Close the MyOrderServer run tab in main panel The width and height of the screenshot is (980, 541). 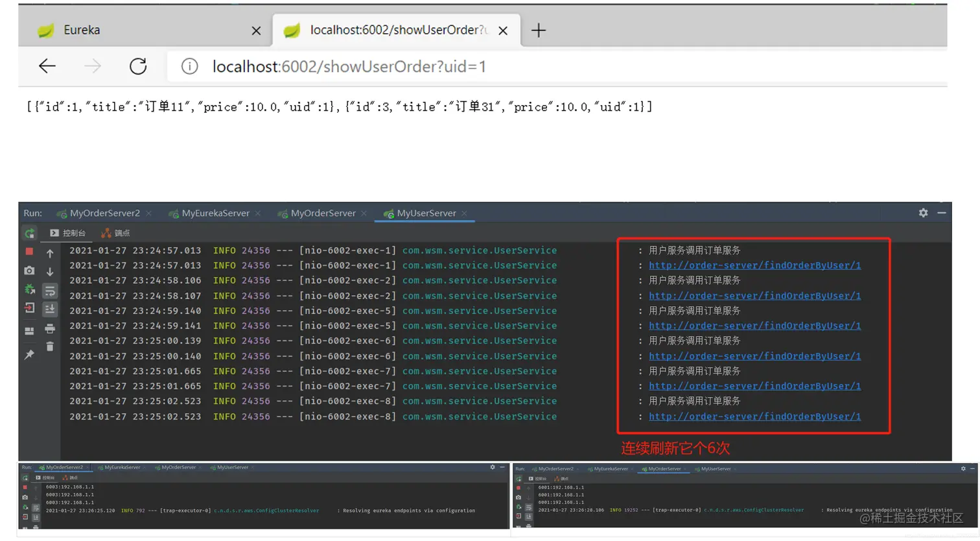[364, 213]
